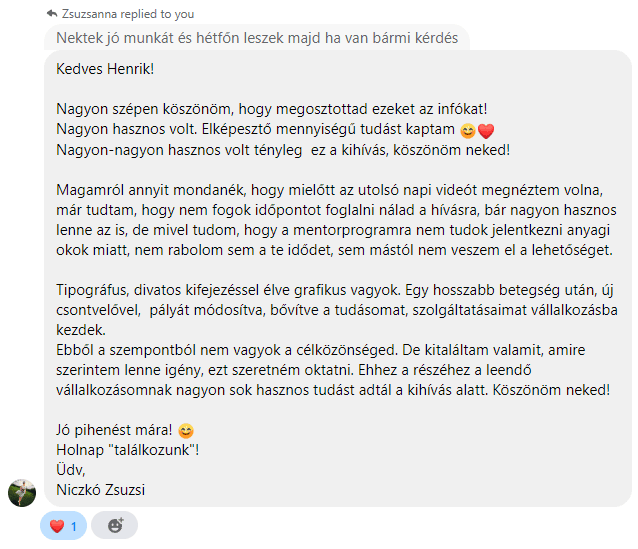Click the Niczkó Zsuzsi signature text
The image size is (638, 549).
tap(101, 490)
